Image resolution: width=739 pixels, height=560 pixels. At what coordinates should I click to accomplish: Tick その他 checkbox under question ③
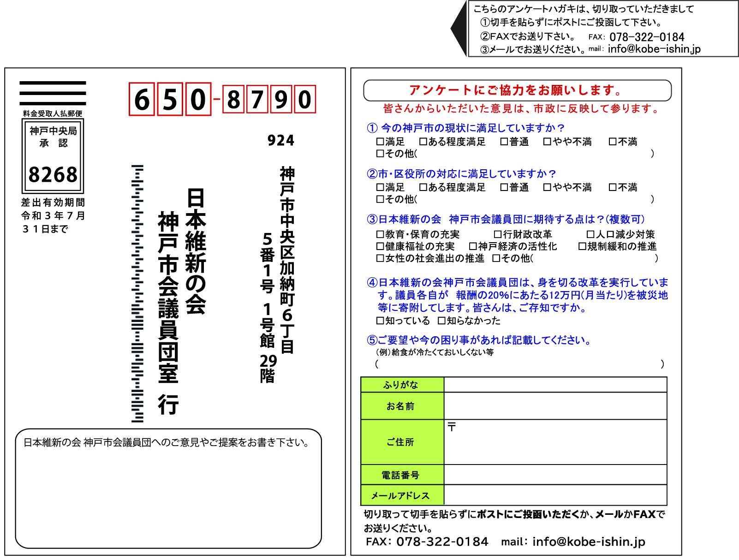[x=496, y=258]
